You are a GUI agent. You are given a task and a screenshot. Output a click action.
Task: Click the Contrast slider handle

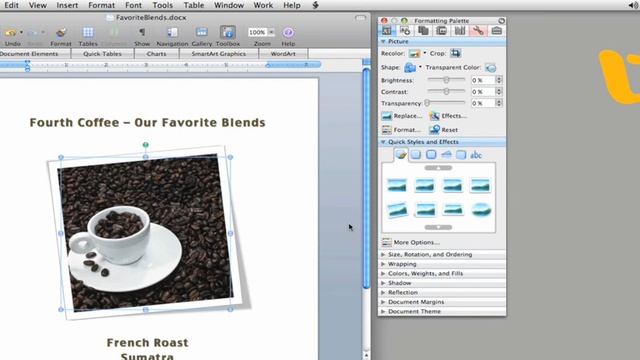point(446,91)
